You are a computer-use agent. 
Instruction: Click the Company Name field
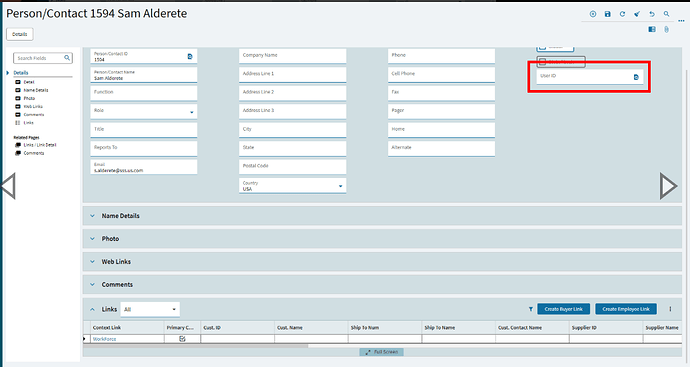(293, 56)
